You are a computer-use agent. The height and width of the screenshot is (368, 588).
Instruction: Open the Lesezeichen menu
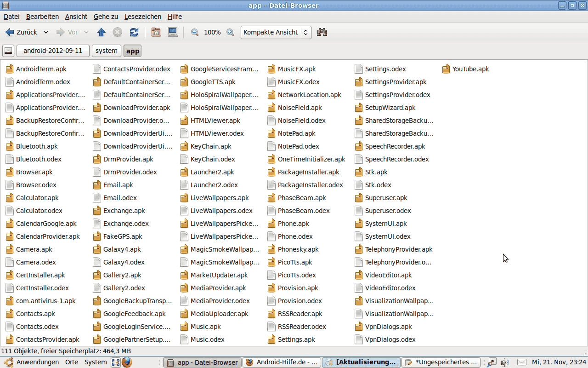coord(143,17)
